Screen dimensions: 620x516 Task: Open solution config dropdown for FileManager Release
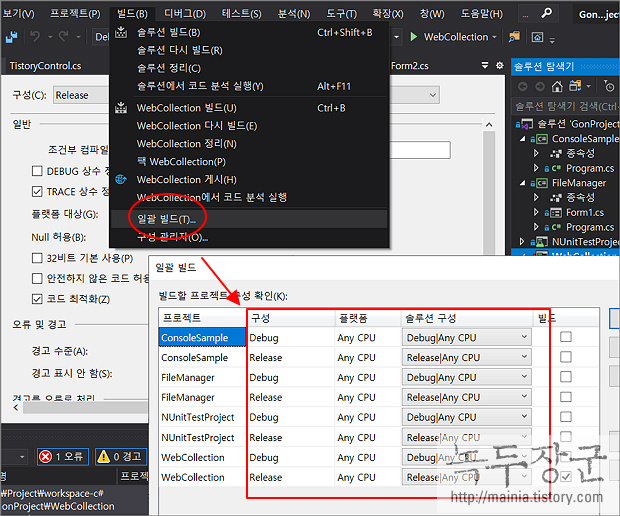(x=467, y=397)
